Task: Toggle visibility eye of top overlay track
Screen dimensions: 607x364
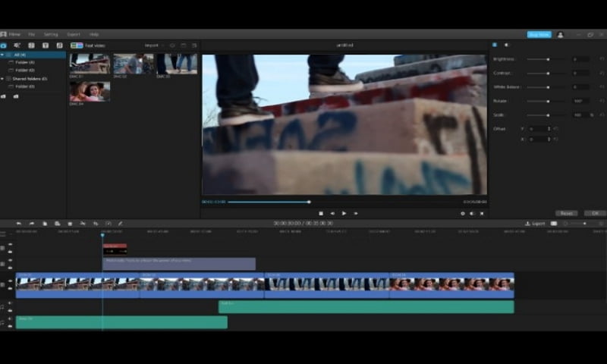Action: (10, 244)
